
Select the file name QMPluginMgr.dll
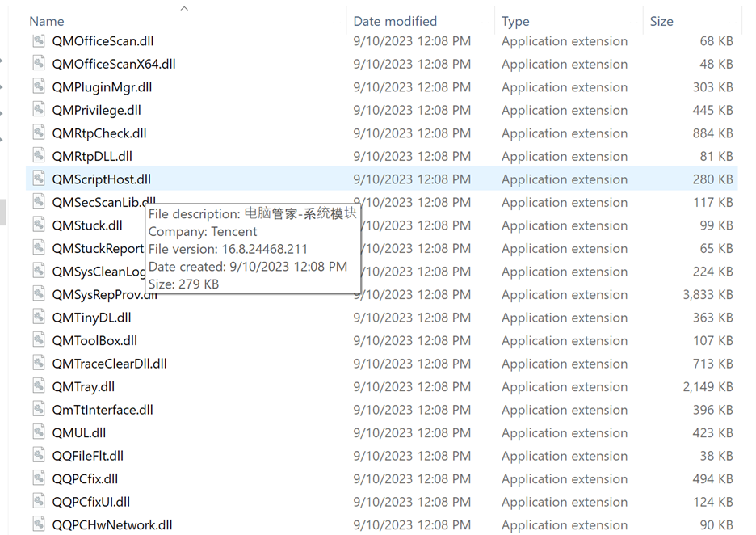click(x=102, y=87)
